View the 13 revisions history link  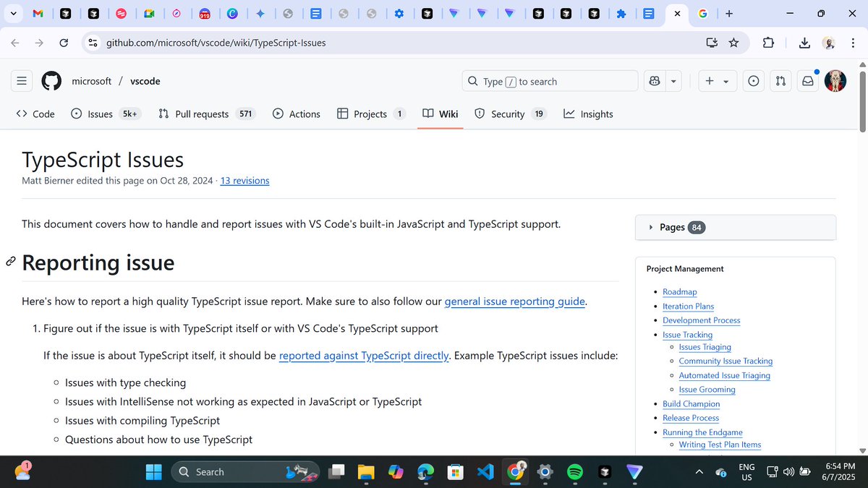(x=244, y=181)
